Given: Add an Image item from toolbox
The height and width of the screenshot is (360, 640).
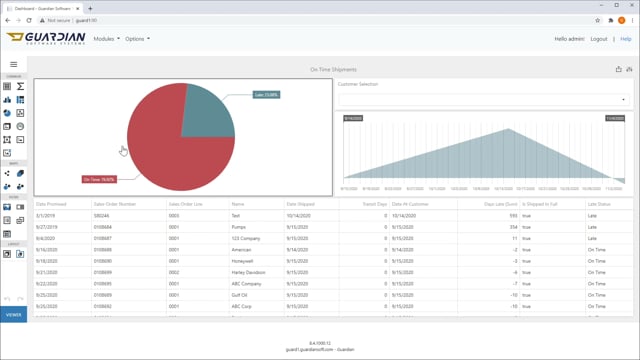Looking at the screenshot, I should pyautogui.click(x=20, y=140).
